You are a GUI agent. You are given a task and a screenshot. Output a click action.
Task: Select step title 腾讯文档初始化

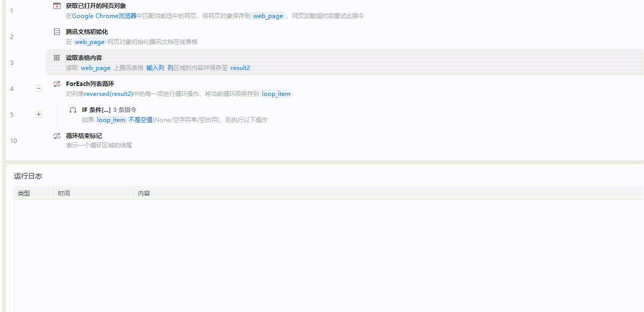point(87,32)
